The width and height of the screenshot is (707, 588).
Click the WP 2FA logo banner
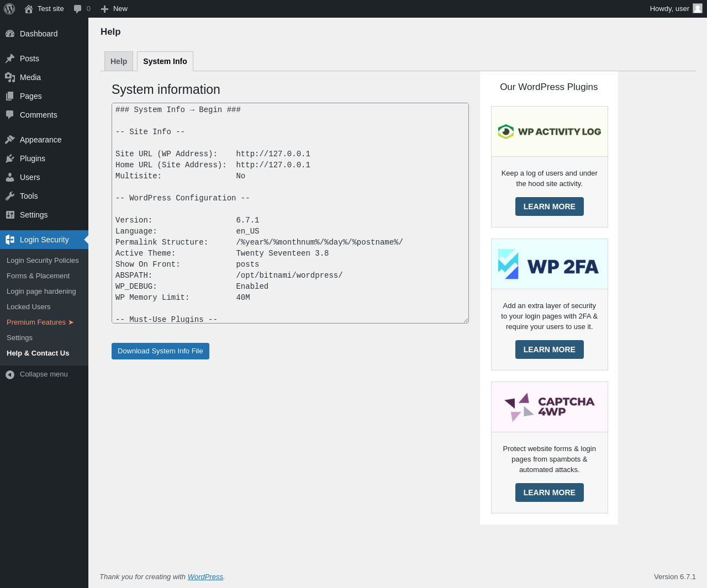pos(550,264)
